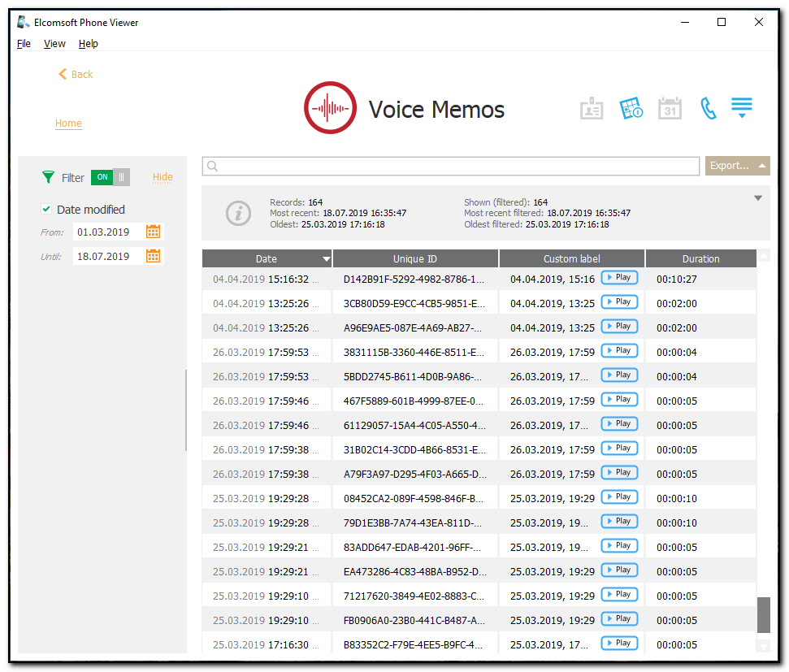Image resolution: width=789 pixels, height=672 pixels.
Task: Expand the Export dropdown
Action: pos(736,166)
